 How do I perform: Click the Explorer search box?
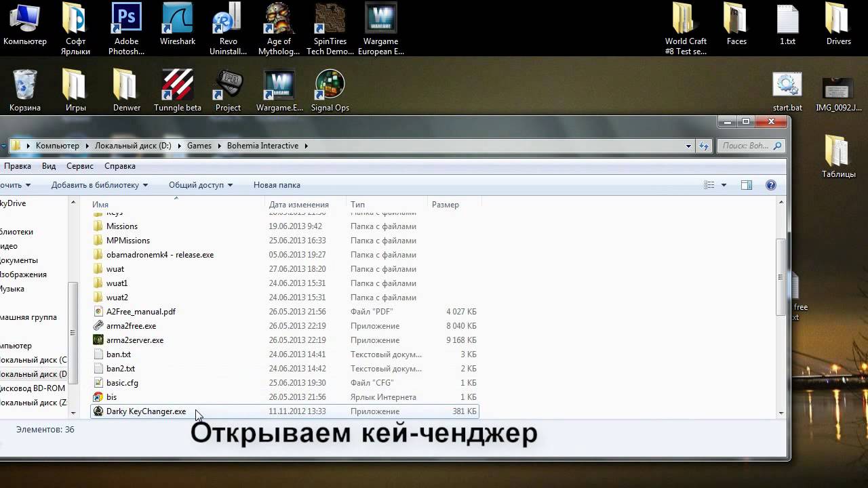[751, 146]
